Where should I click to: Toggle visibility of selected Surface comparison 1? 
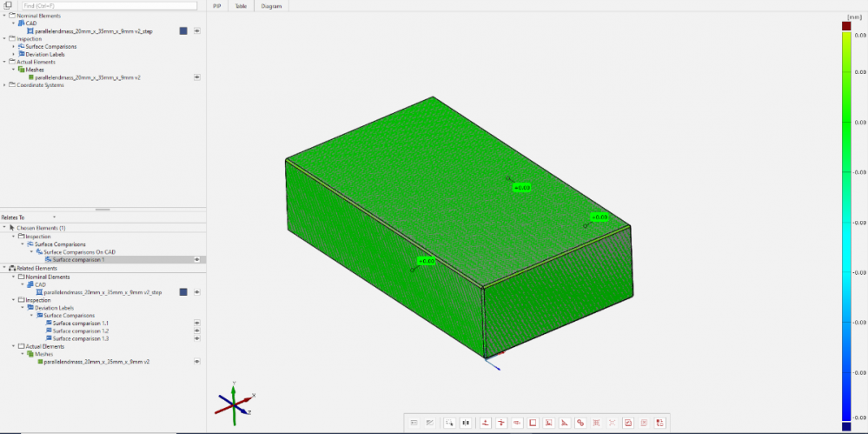click(x=197, y=259)
